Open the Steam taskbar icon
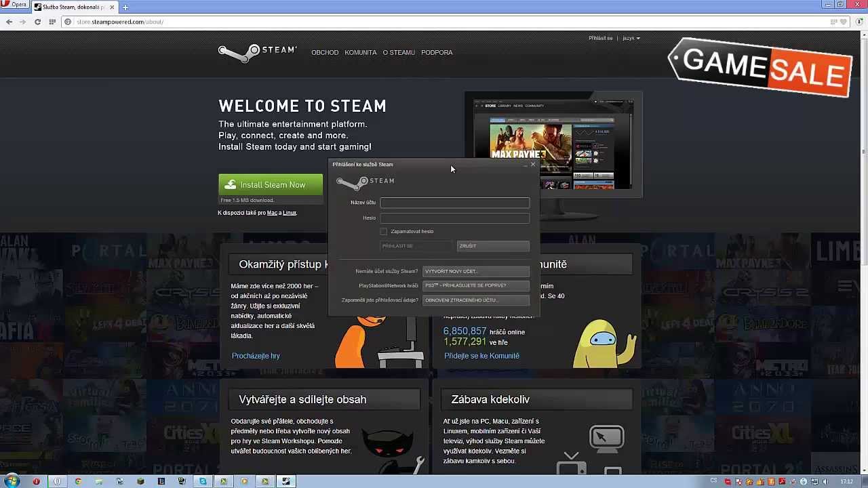 tap(286, 481)
